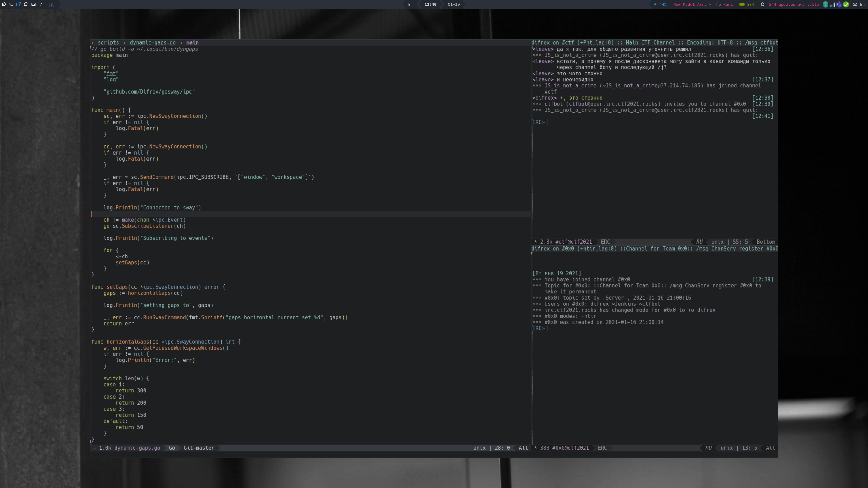868x488 pixels.
Task: Select the blue editor workspace icon
Action: pos(18,4)
